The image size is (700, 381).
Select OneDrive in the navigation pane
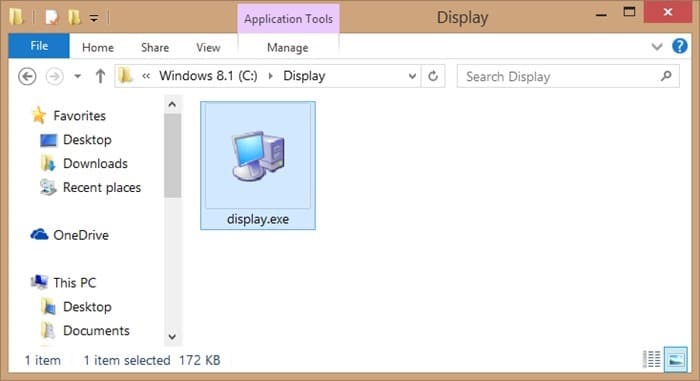coord(81,235)
